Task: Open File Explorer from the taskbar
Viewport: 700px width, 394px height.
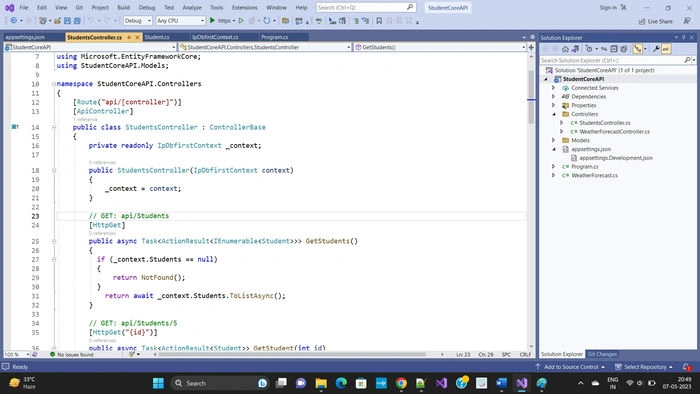Action: 321,383
